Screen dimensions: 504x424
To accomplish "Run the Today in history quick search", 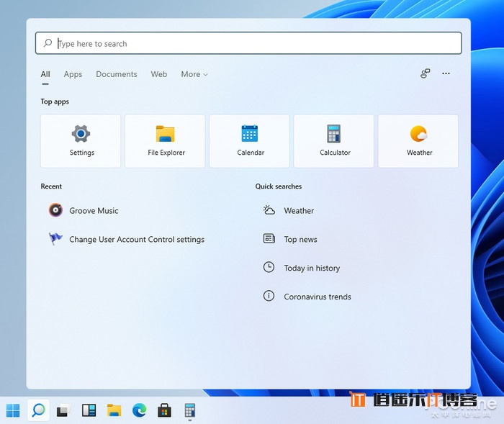I will click(x=302, y=268).
